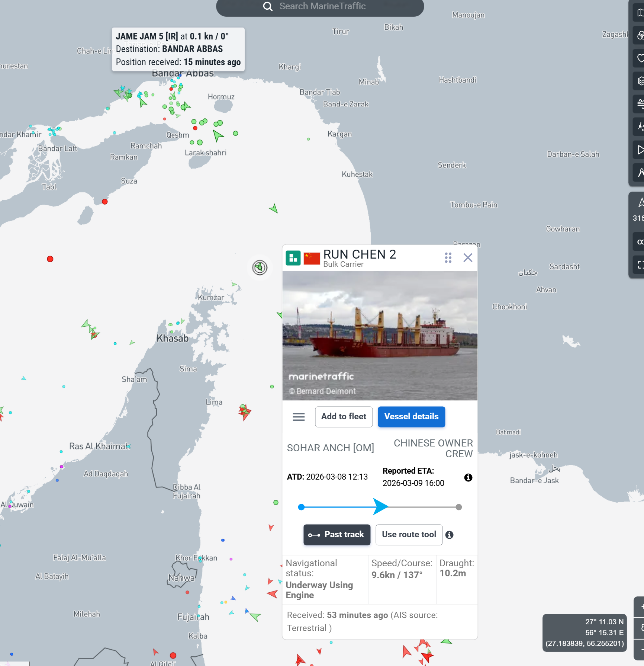Click the green vessel arrow south of Kuhestak
The height and width of the screenshot is (666, 644).
[274, 208]
